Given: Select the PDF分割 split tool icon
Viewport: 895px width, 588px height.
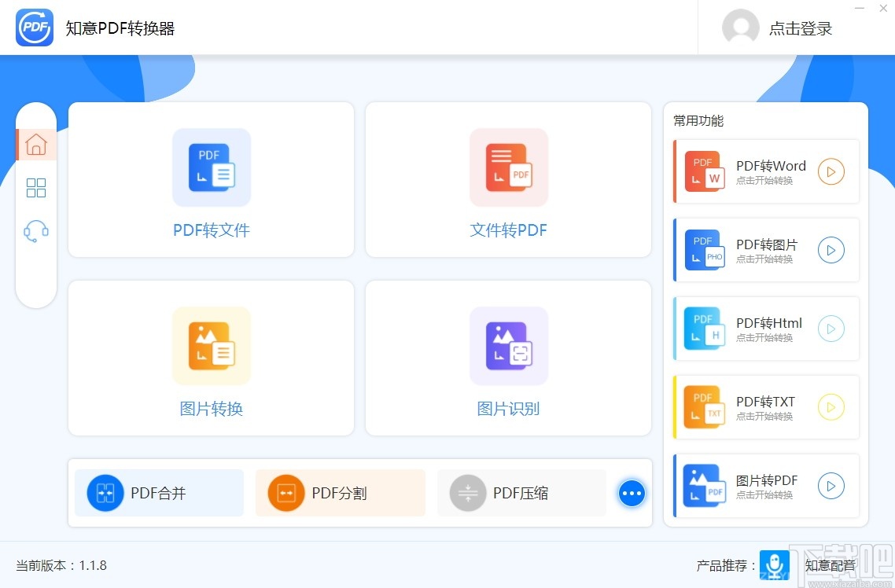Looking at the screenshot, I should click(285, 493).
